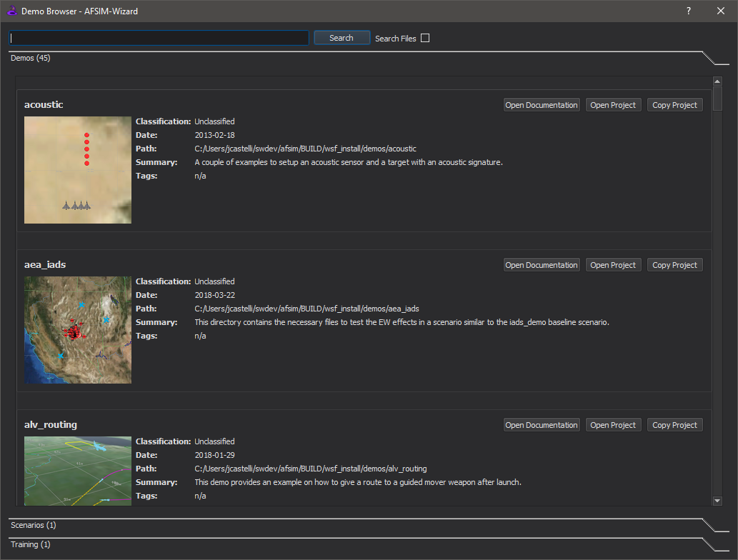Click the vertical scrollbar handle
Viewport: 738px width, 560px height.
(717, 99)
